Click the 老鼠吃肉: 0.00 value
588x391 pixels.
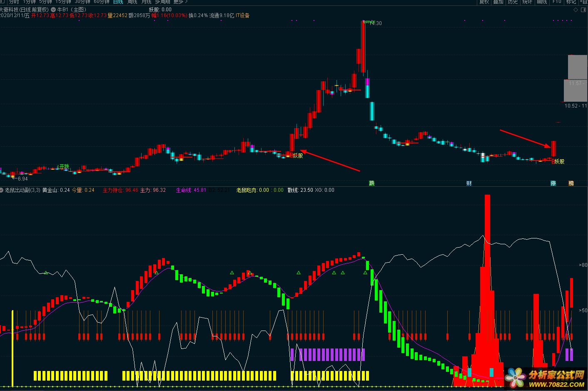click(253, 190)
